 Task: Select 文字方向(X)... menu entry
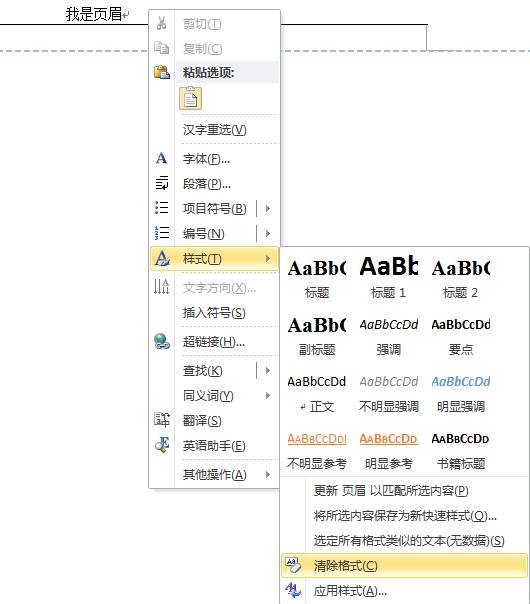coord(215,288)
